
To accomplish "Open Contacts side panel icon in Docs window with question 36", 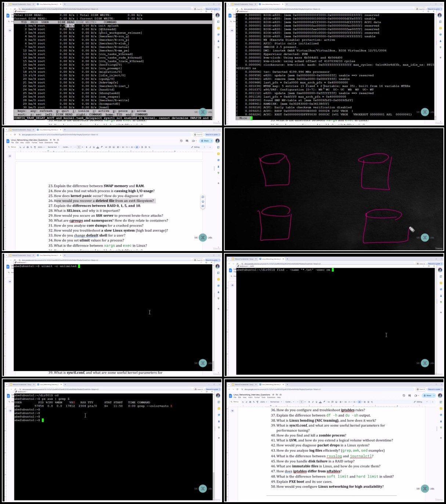I will point(440,421).
